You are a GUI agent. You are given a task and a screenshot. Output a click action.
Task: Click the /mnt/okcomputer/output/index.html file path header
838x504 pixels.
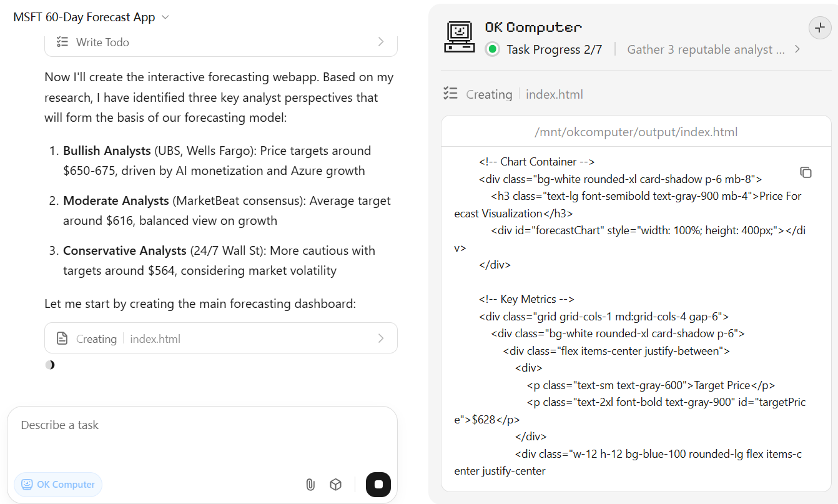(x=636, y=132)
